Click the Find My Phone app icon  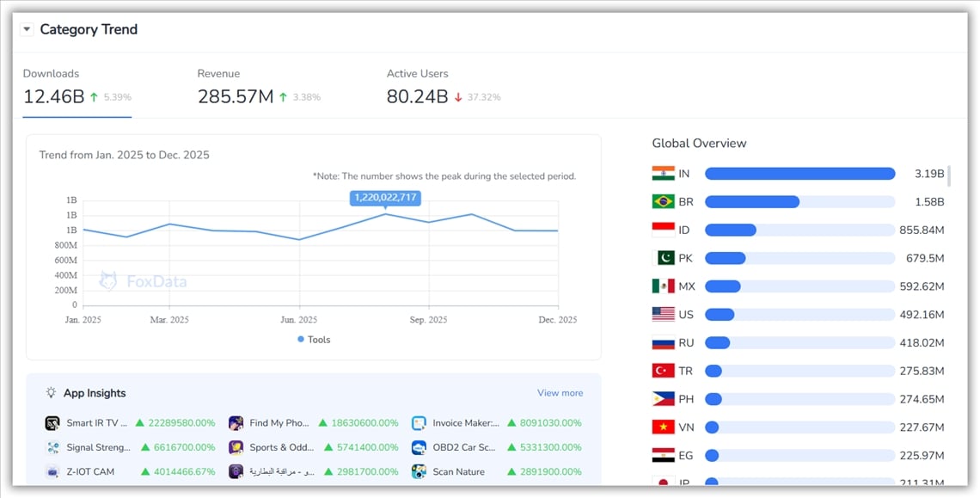point(236,423)
